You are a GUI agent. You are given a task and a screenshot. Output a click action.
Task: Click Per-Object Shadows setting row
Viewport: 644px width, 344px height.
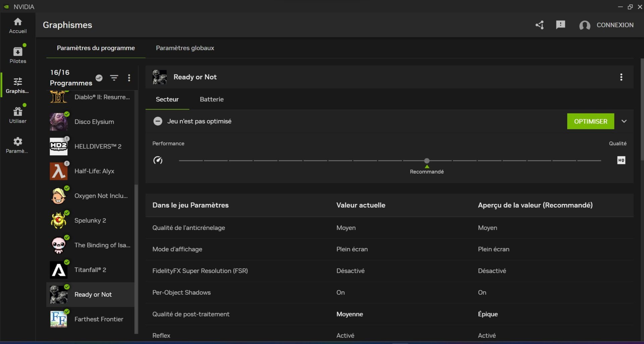tap(389, 293)
